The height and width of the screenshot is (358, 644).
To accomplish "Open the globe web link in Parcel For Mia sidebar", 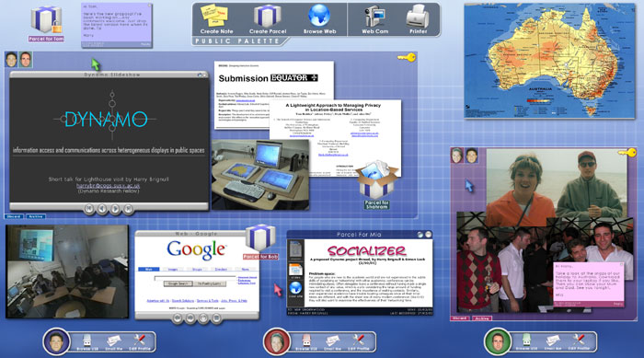I will (x=295, y=289).
